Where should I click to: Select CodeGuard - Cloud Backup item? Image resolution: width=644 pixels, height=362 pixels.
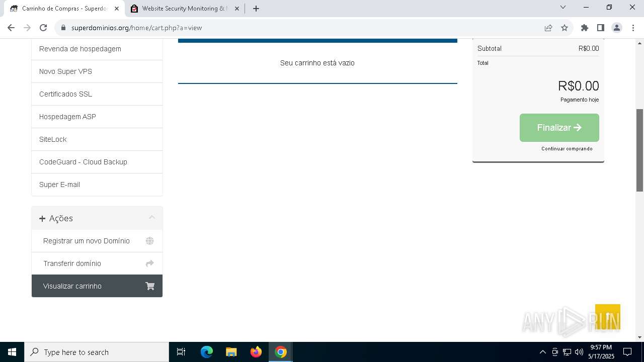pos(97,162)
